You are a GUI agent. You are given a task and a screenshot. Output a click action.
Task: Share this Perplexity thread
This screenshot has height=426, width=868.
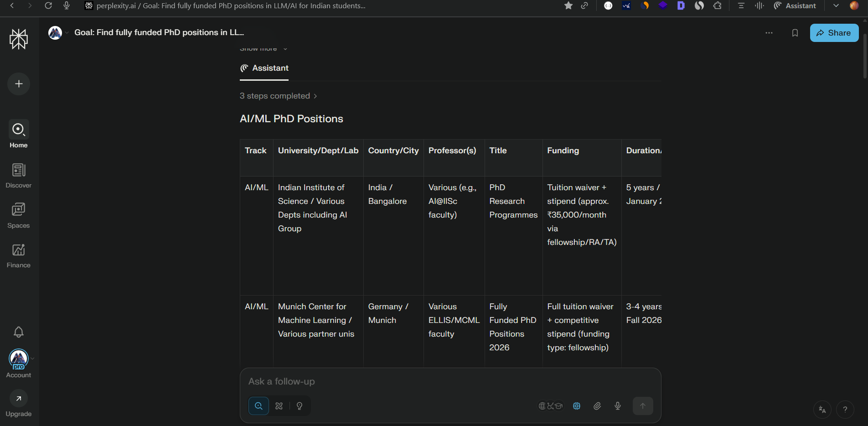pyautogui.click(x=834, y=32)
